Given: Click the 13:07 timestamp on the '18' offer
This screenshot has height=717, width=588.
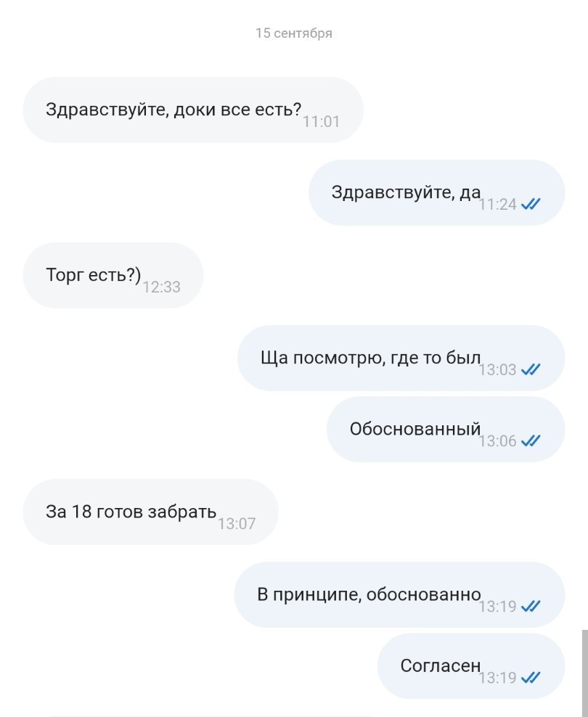Looking at the screenshot, I should (x=237, y=523).
